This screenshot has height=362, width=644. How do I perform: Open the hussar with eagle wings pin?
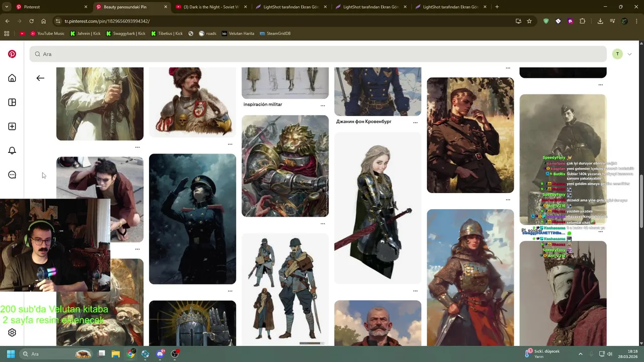click(x=192, y=102)
